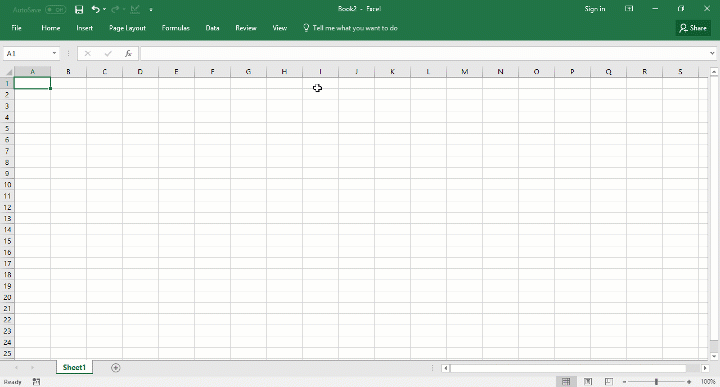Expand the Name Box dropdown arrow

pyautogui.click(x=54, y=54)
